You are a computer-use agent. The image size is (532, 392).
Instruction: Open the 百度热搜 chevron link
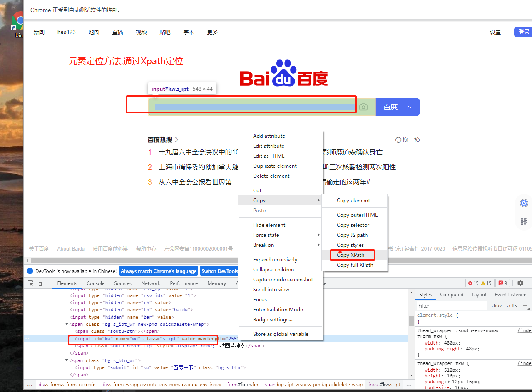coord(177,140)
